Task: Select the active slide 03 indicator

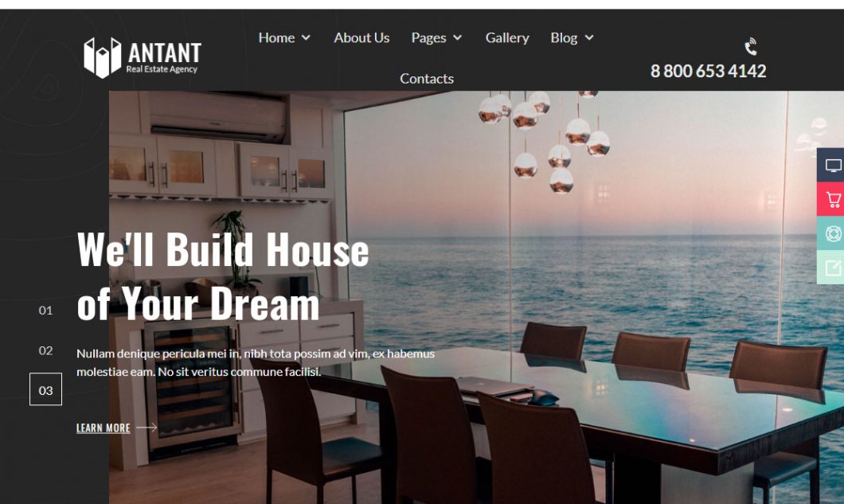Action: coord(45,389)
